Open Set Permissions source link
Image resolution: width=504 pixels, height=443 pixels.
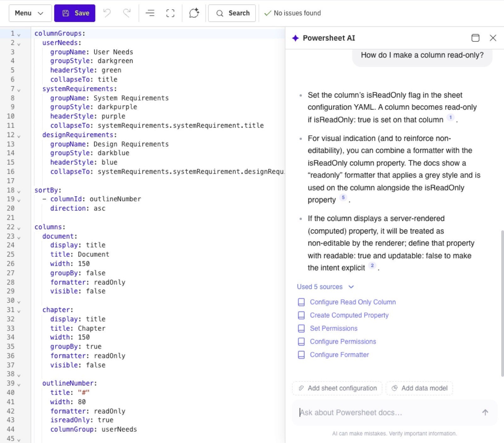(x=334, y=328)
